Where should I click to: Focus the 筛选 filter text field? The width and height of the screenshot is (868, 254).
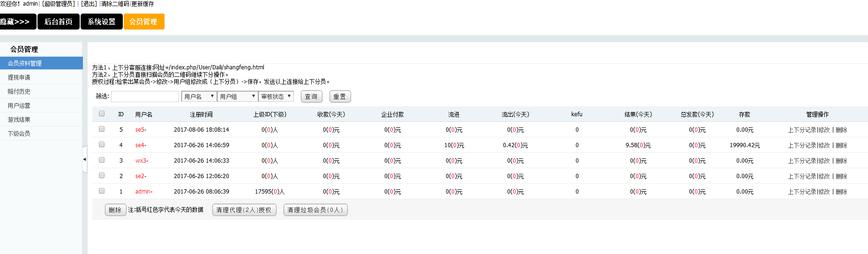pyautogui.click(x=145, y=97)
